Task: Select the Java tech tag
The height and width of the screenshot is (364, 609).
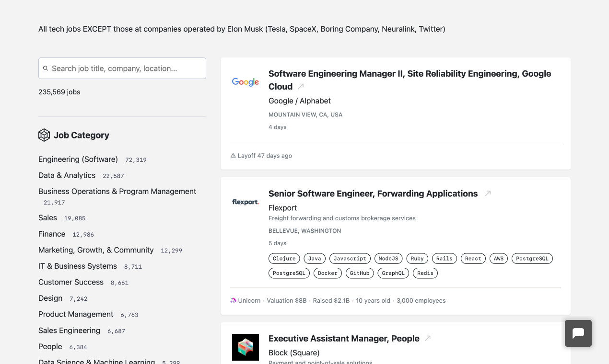Action: click(315, 259)
